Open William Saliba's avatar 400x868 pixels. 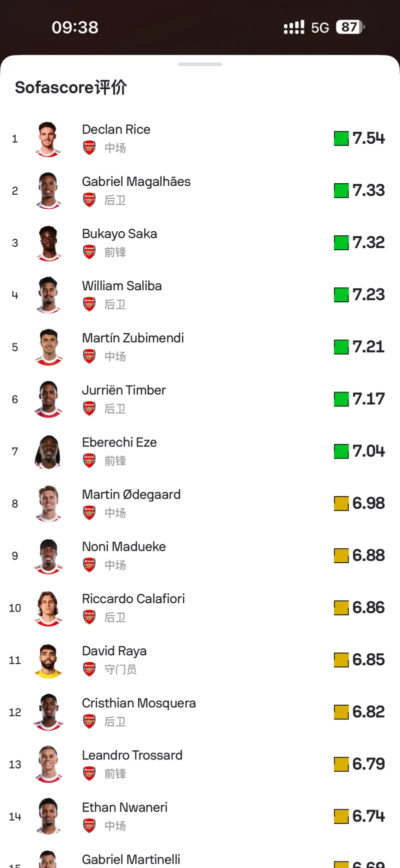(48, 295)
